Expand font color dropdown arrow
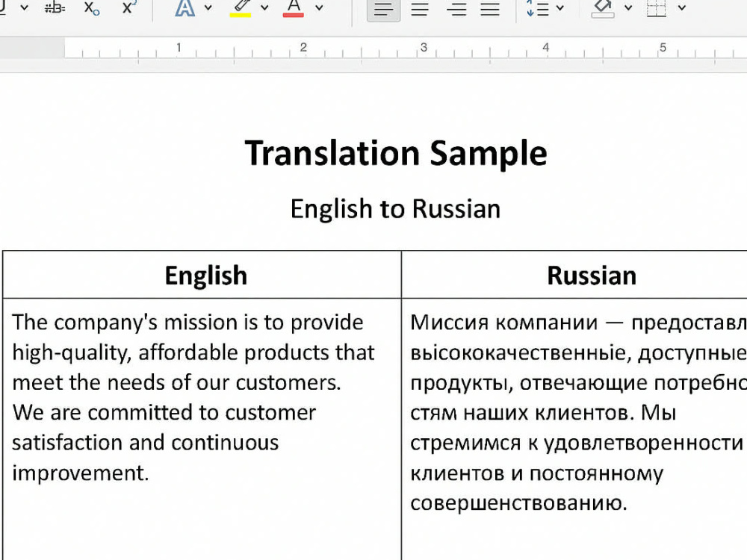Viewport: 747px width, 560px height. click(319, 7)
